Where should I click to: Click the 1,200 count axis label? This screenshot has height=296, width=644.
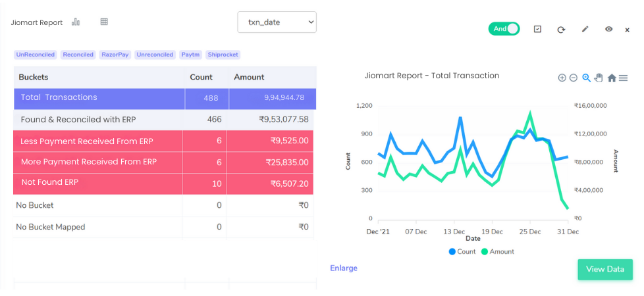coord(364,106)
